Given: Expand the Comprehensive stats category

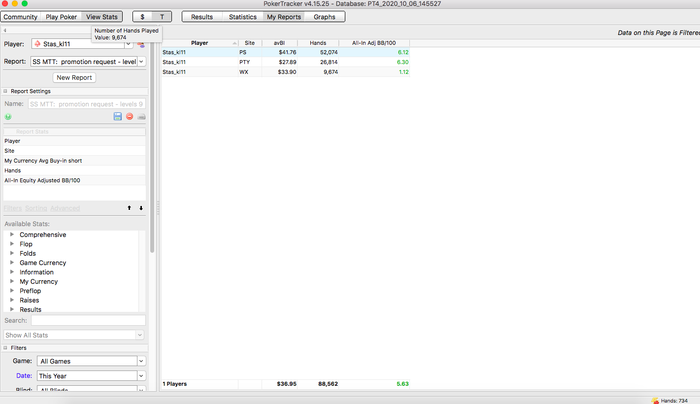Looking at the screenshot, I should click(x=12, y=234).
